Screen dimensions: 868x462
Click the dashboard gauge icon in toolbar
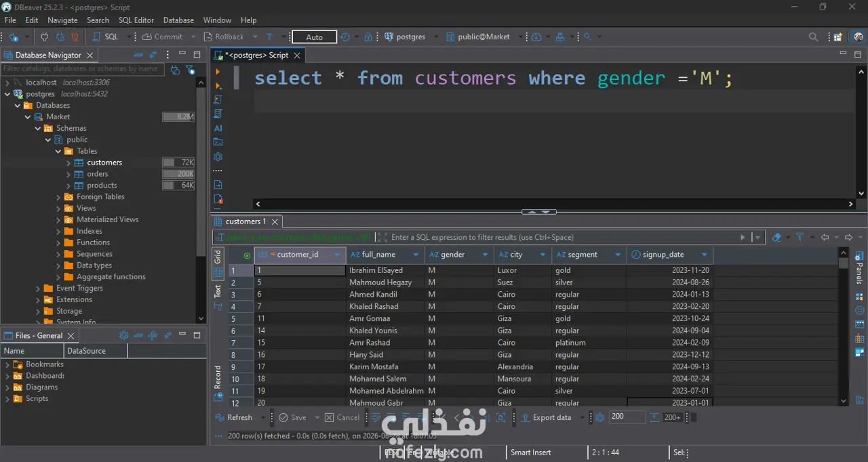(536, 37)
